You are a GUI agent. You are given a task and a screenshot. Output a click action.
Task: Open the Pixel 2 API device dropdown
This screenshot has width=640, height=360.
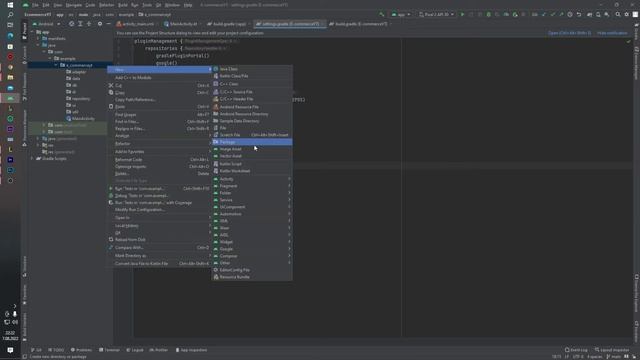(x=436, y=14)
